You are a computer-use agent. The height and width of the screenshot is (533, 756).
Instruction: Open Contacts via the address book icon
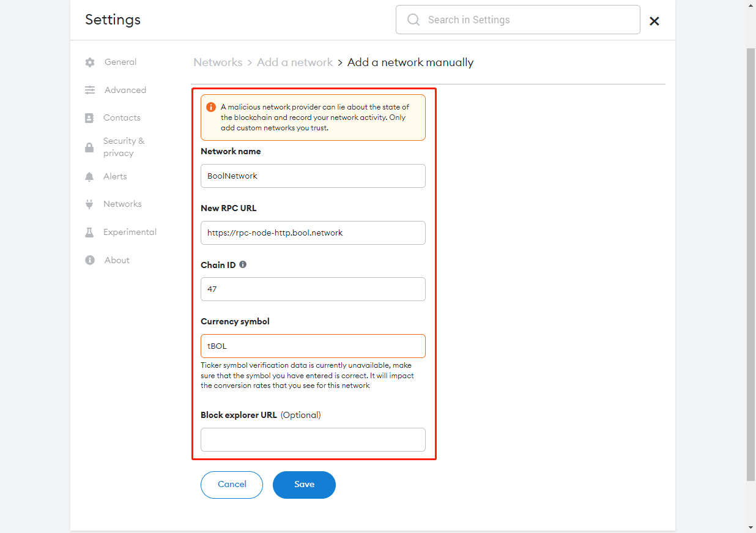[x=89, y=117]
